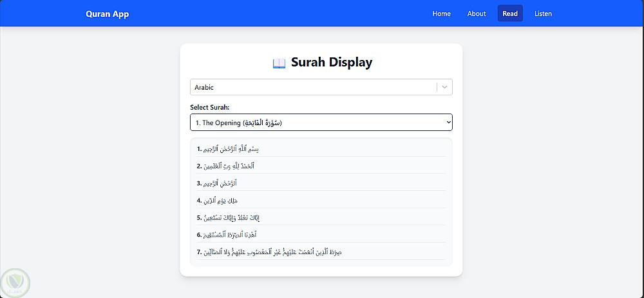Select verse 1 of The Opening
644x298 pixels.
click(228, 149)
